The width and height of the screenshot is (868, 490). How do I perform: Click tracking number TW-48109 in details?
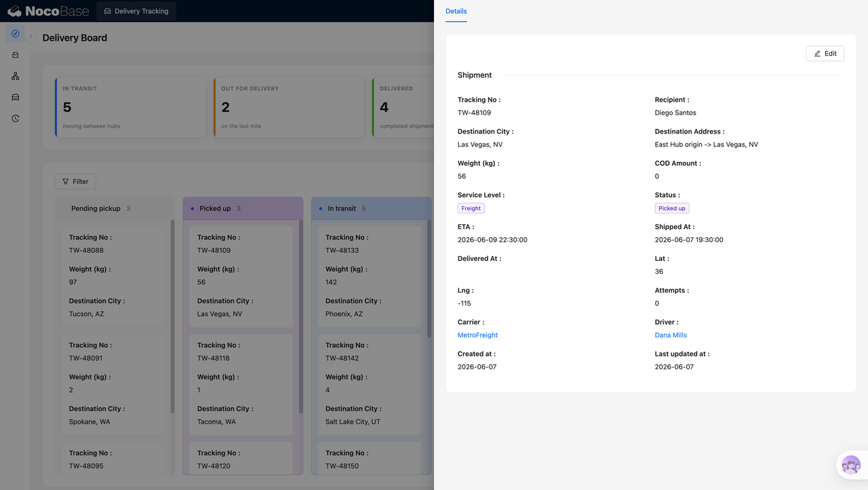[x=474, y=113]
